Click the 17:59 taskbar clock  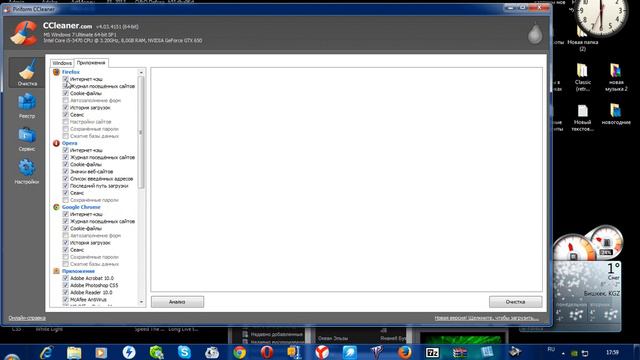click(x=612, y=352)
